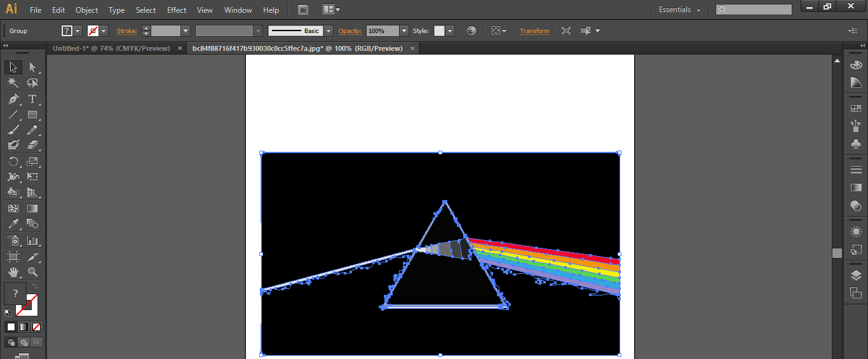Open the graphic Style dropdown arrow

coord(450,30)
